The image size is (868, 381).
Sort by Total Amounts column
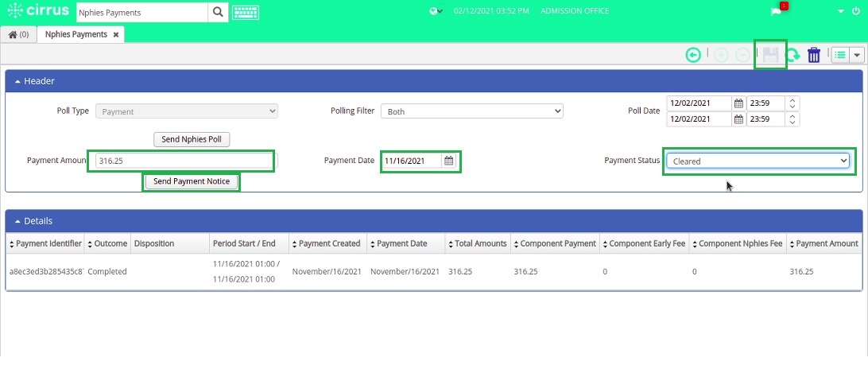(477, 243)
